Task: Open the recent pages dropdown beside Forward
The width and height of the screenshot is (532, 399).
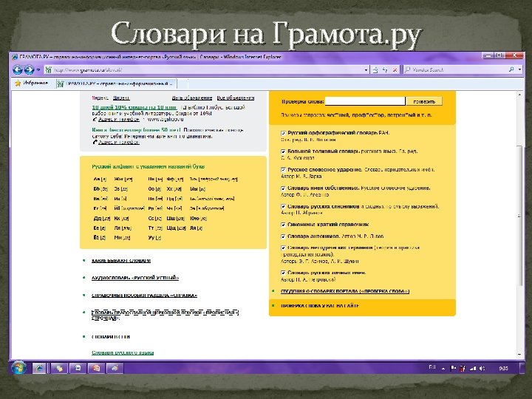Action: click(x=38, y=70)
